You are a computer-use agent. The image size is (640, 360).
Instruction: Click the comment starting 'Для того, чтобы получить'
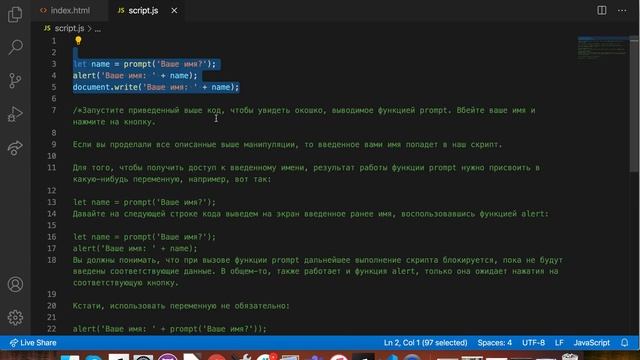pyautogui.click(x=306, y=173)
